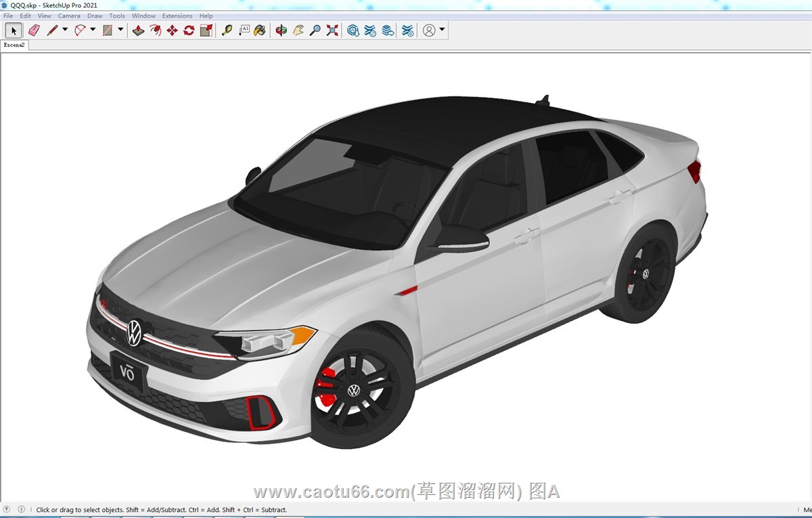Pick the pink Eraser tool
This screenshot has width=812, height=518.
pos(34,30)
